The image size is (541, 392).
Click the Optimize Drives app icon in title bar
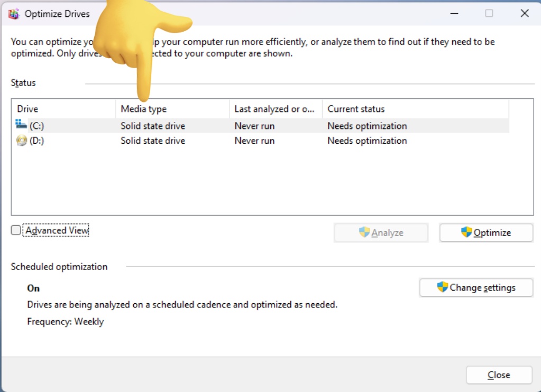[14, 14]
